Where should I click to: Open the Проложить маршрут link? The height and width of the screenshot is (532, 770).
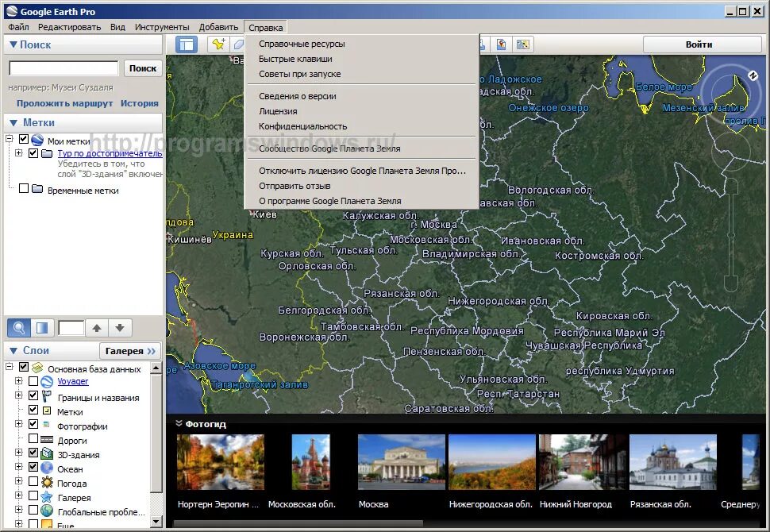[x=65, y=104]
